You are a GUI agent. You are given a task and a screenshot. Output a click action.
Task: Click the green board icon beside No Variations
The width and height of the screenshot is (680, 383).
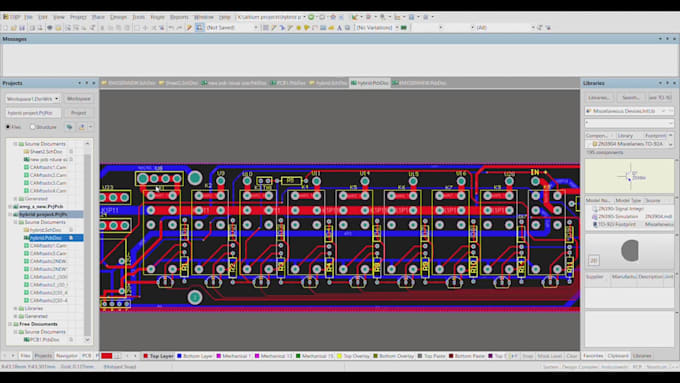click(x=404, y=28)
